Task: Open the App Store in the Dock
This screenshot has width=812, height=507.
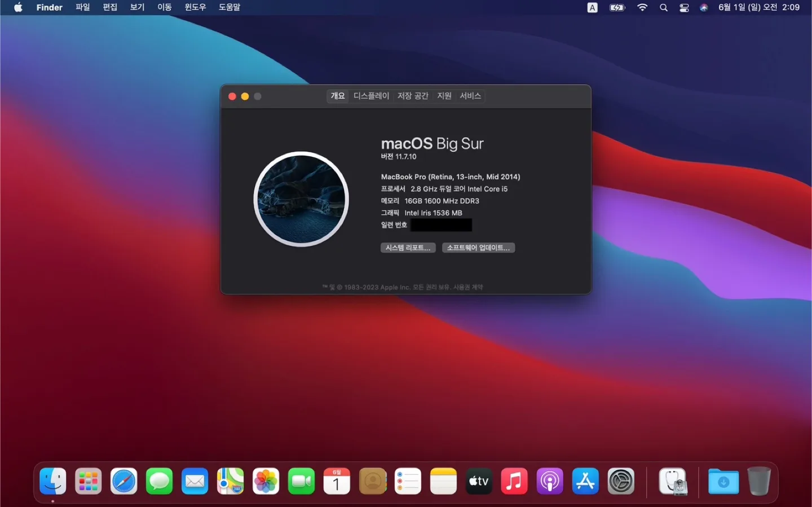Action: (586, 481)
